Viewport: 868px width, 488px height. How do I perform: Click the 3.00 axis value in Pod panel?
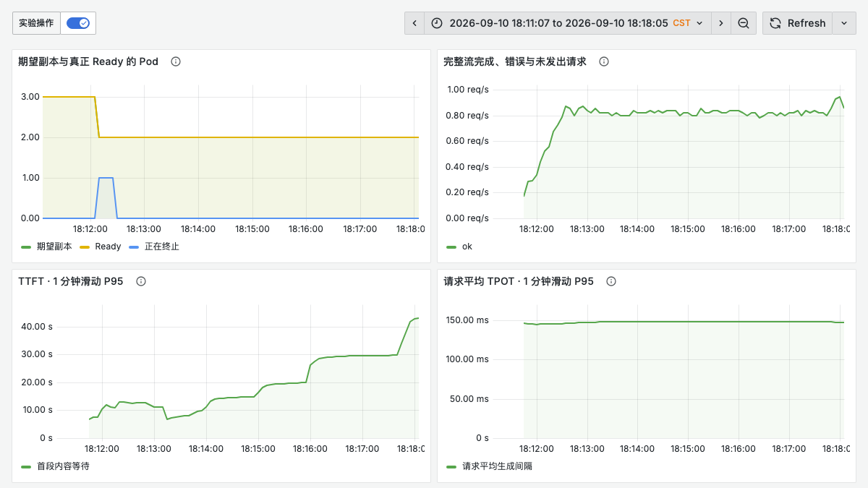[x=30, y=97]
